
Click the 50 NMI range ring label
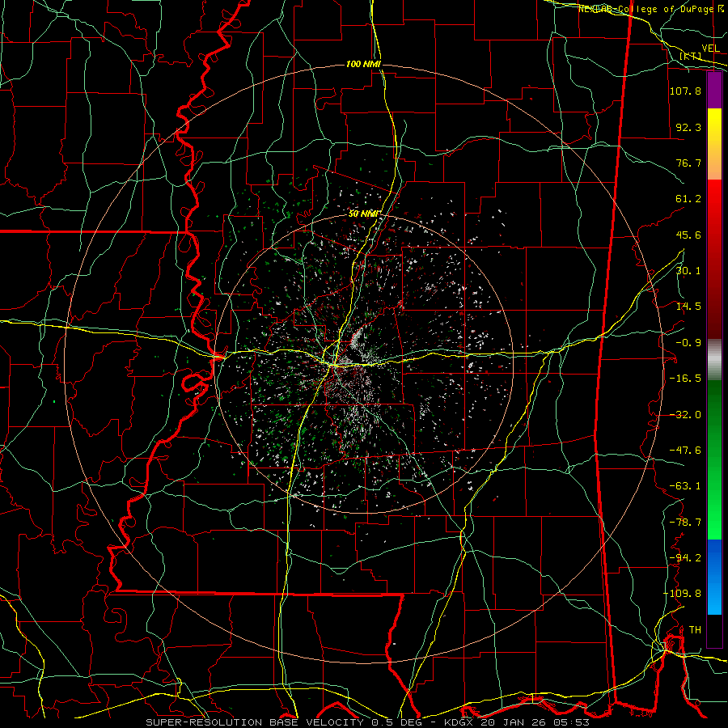[365, 214]
